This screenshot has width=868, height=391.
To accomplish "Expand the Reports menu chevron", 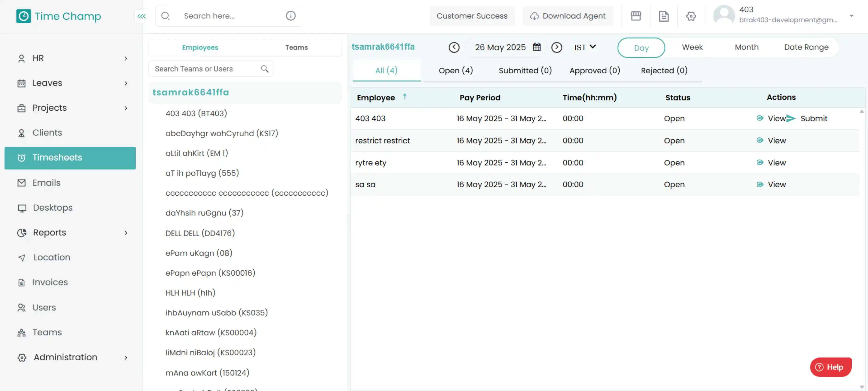I will pos(126,233).
